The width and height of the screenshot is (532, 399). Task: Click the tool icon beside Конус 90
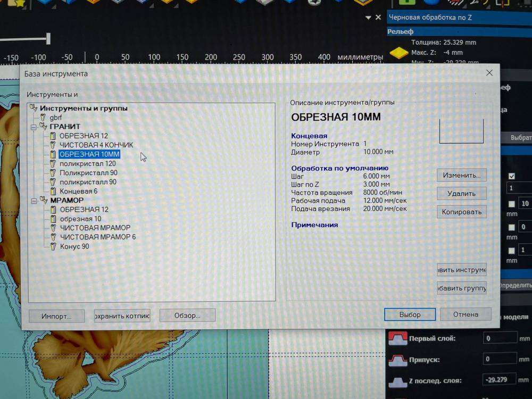click(x=53, y=246)
